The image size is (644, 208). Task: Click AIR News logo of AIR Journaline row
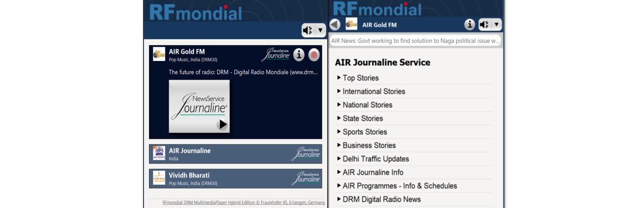click(x=159, y=153)
